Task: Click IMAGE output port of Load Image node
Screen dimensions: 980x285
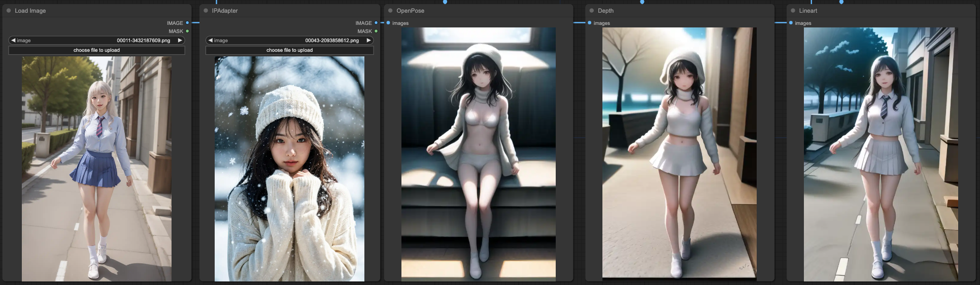Action: 187,23
